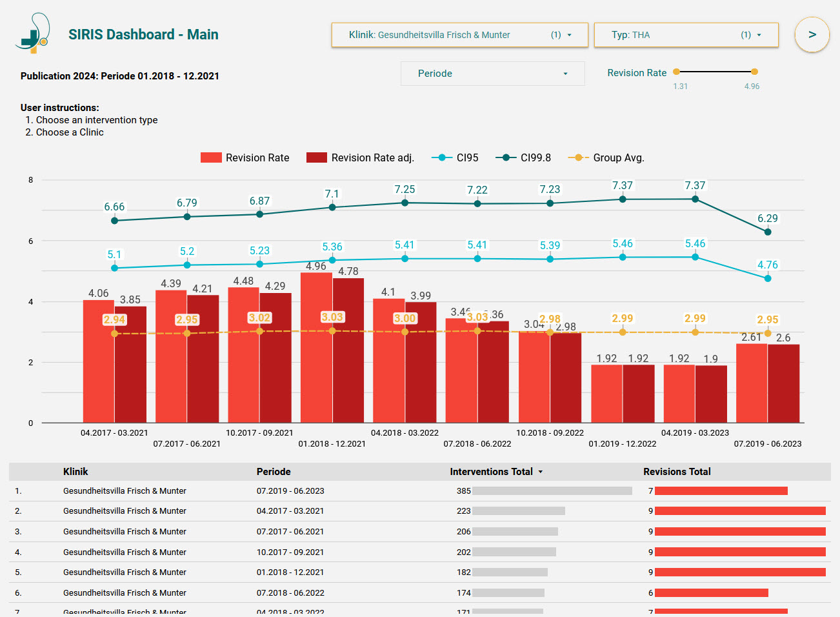
Task: Toggle the Group Avg. legend marker
Action: click(578, 157)
